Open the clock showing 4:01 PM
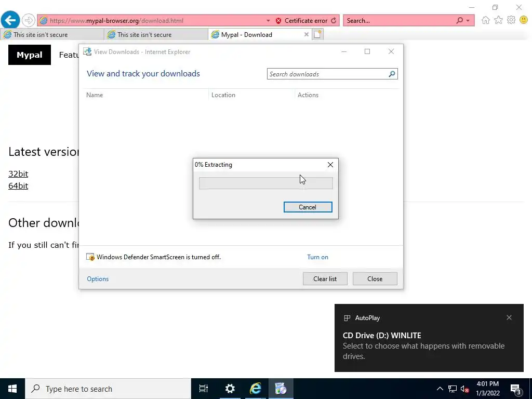The height and width of the screenshot is (399, 532). tap(487, 389)
